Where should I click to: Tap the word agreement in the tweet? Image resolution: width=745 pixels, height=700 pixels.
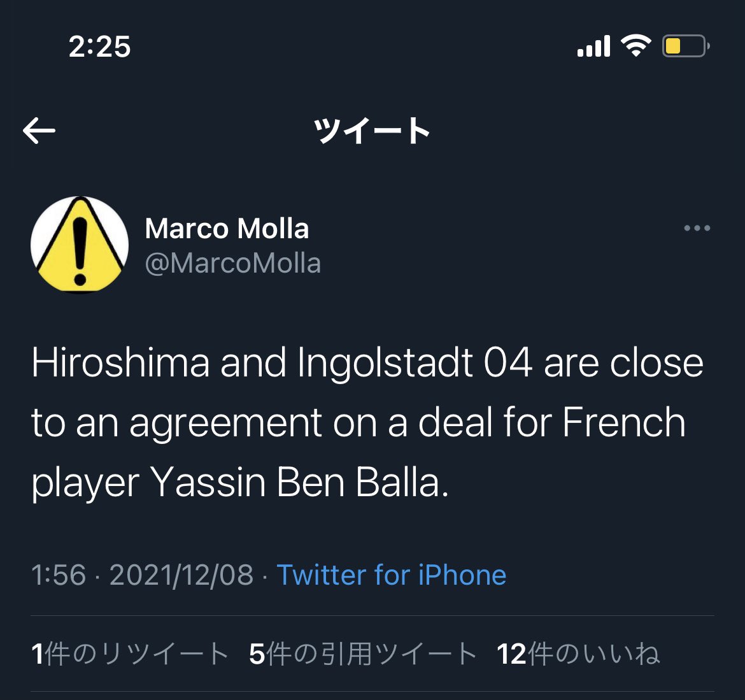226,424
